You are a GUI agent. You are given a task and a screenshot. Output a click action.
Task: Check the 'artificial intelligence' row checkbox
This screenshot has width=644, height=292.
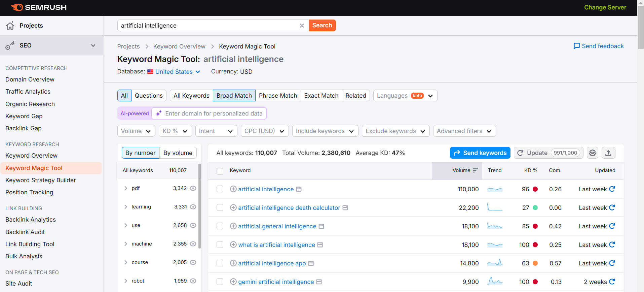(220, 189)
